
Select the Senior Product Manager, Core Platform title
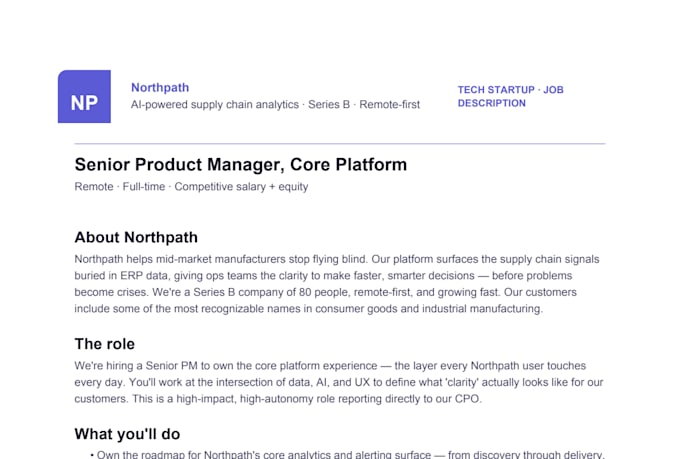click(x=241, y=164)
